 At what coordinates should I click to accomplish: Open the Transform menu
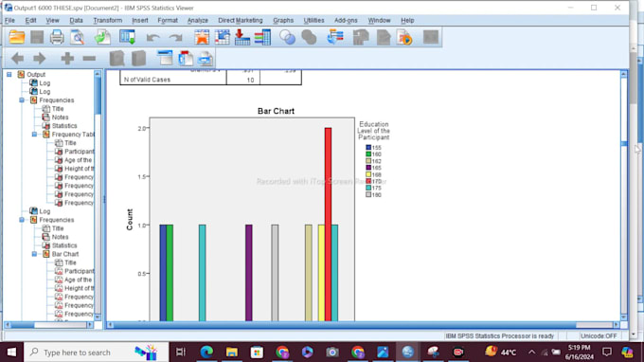tap(108, 20)
